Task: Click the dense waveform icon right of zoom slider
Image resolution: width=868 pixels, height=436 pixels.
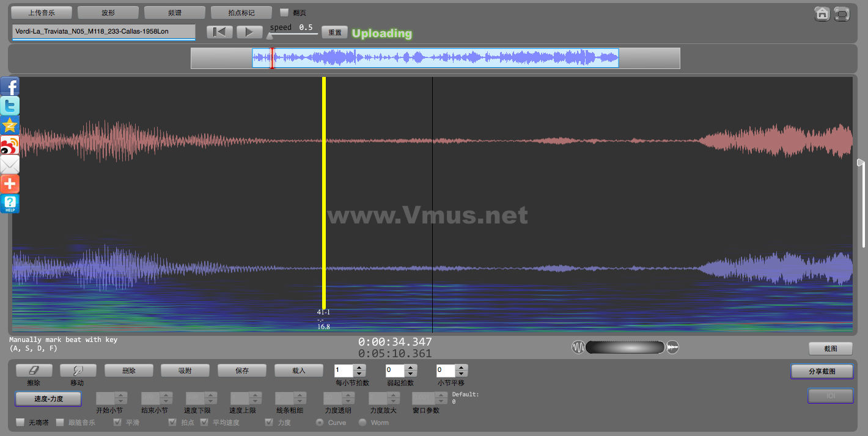Action: click(672, 347)
